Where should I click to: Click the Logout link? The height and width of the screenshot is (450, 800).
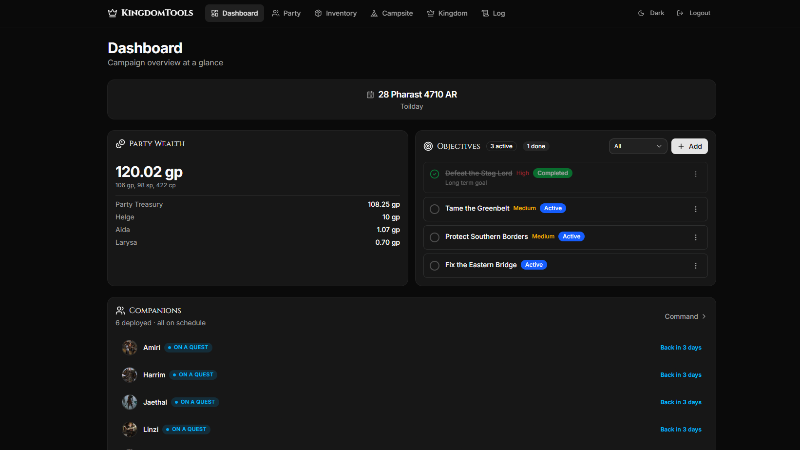point(693,13)
